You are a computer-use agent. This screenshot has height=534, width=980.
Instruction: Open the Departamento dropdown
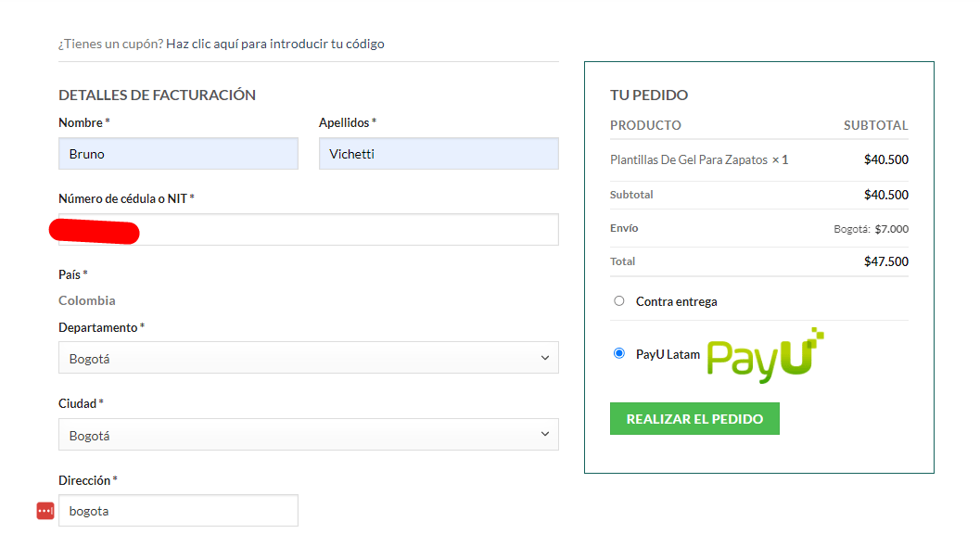coord(309,358)
